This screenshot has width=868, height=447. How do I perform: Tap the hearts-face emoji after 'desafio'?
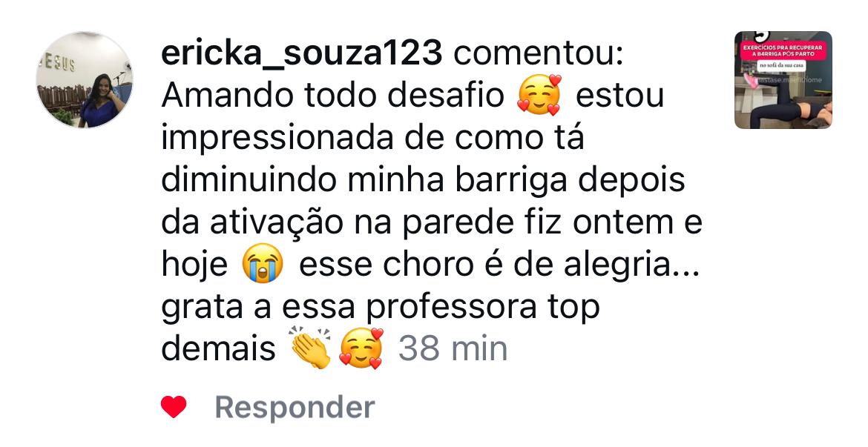coord(539,95)
